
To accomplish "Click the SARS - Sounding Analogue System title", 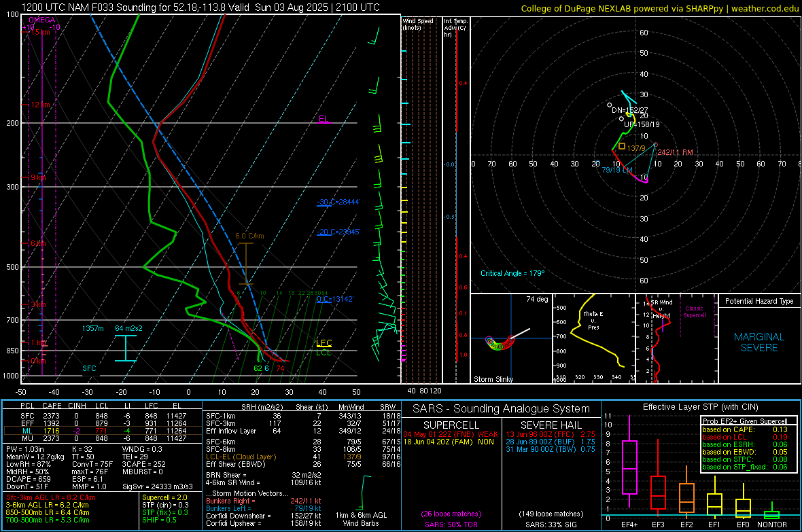I will tap(502, 409).
